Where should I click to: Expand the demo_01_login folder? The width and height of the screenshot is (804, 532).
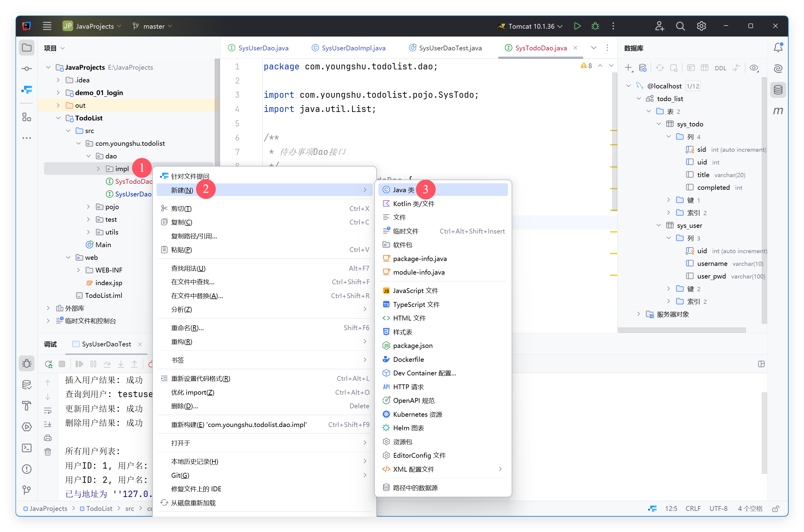coord(58,93)
